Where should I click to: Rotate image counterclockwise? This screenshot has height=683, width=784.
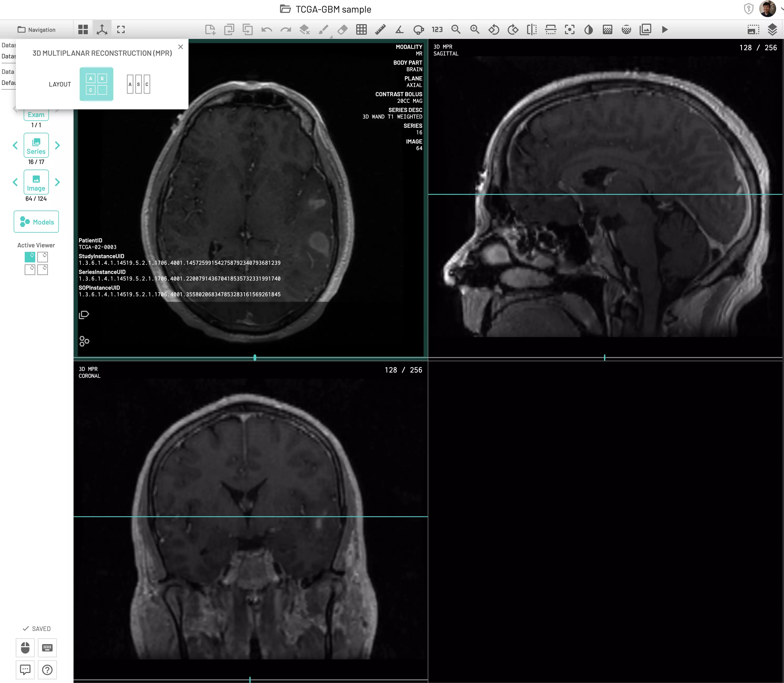click(x=493, y=30)
